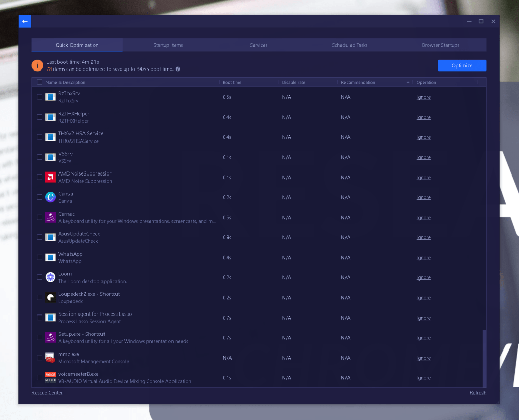Click the VSSrv row name text
This screenshot has height=420, width=519.
pyautogui.click(x=65, y=154)
